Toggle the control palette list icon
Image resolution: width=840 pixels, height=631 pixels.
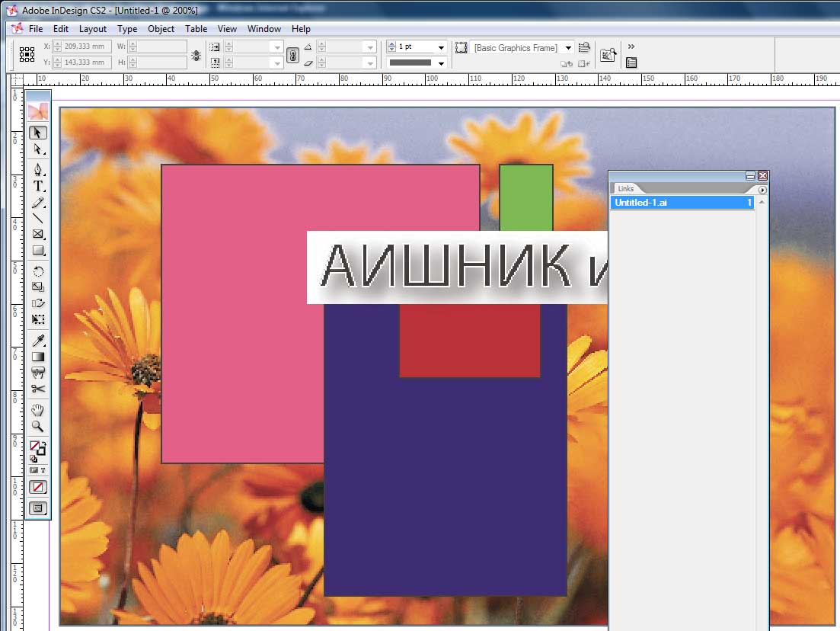[631, 62]
